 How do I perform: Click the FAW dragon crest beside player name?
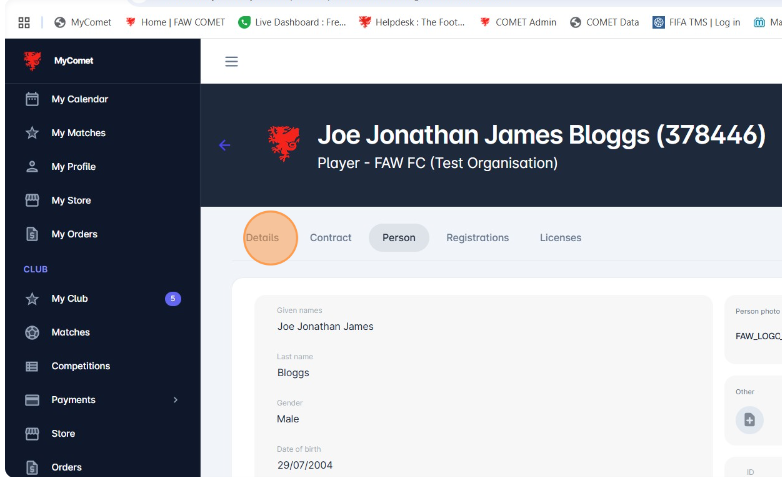(x=284, y=144)
